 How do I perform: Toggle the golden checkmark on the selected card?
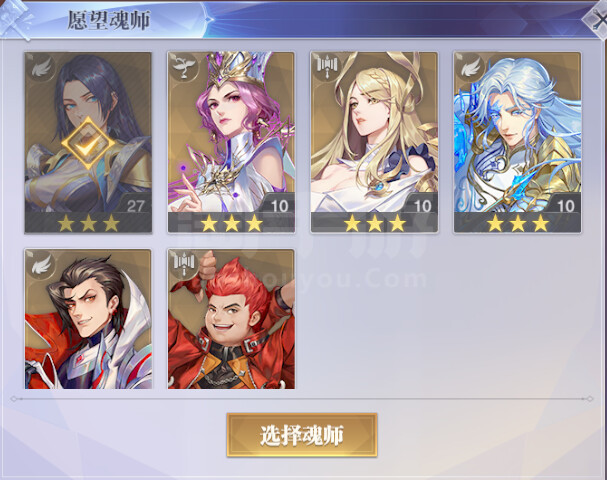click(x=88, y=143)
